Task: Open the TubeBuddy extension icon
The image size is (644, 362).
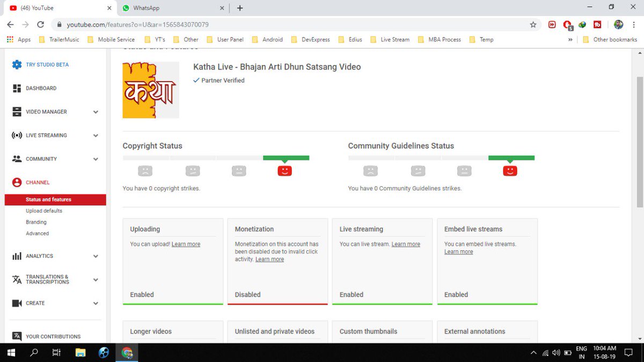Action: (x=597, y=25)
